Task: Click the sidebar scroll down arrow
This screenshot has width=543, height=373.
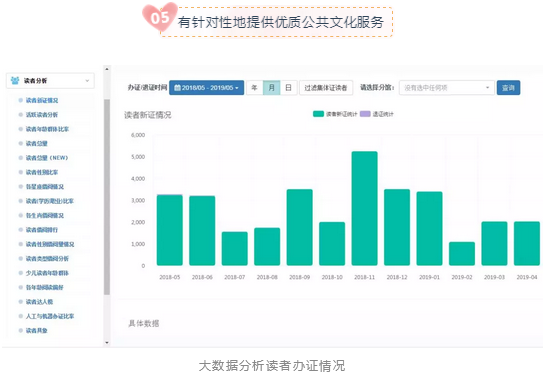Action: (107, 343)
